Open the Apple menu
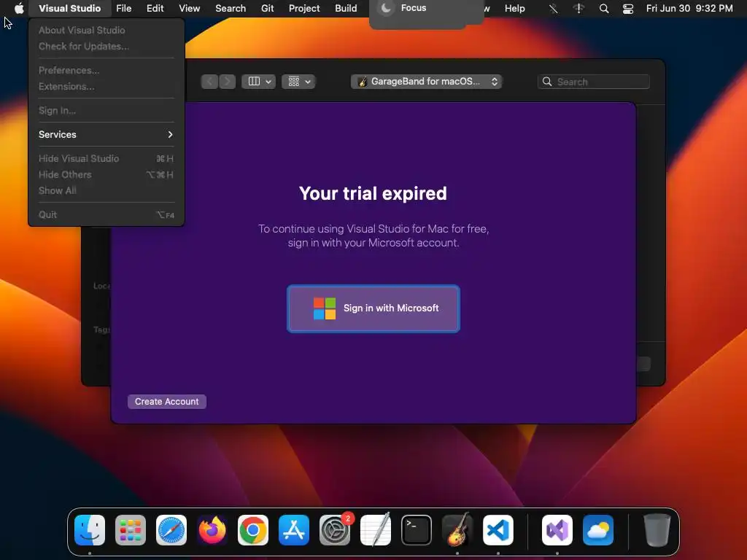 (x=18, y=8)
